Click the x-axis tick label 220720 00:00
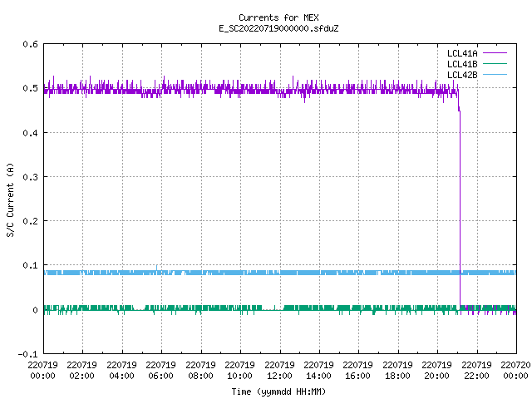 pyautogui.click(x=515, y=371)
